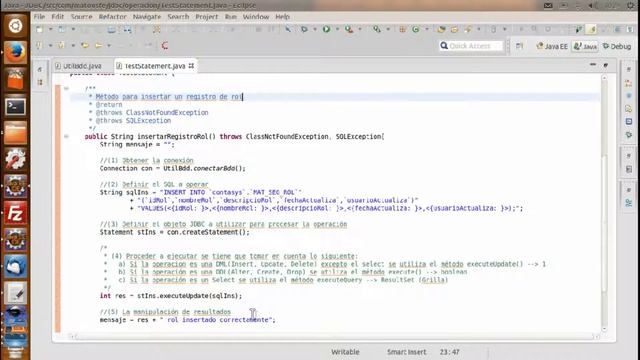Image resolution: width=640 pixels, height=360 pixels.
Task: Collapse the insertarRegistroRol method fold marker
Action: [66, 136]
